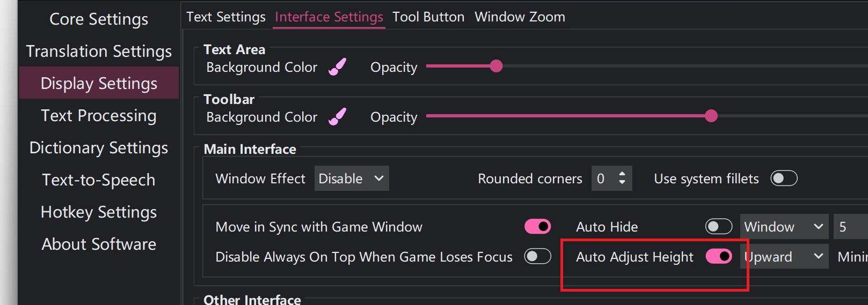
Task: Go to About Software page
Action: pyautogui.click(x=99, y=244)
